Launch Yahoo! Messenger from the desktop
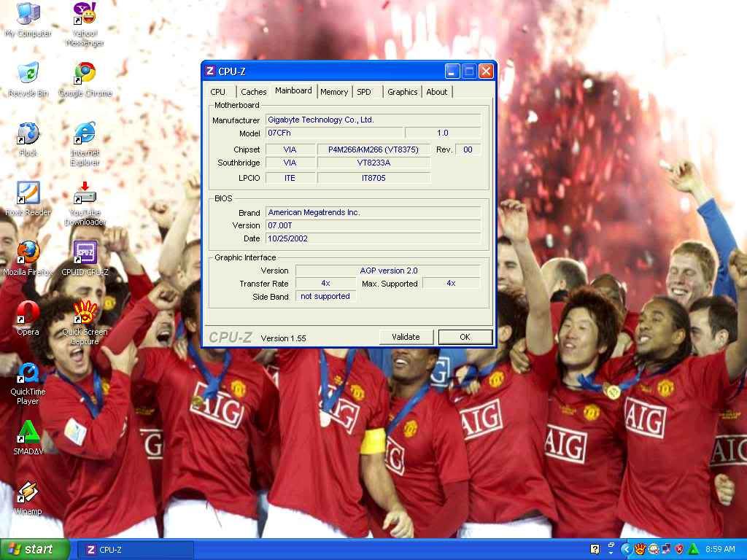The width and height of the screenshot is (747, 560). pyautogui.click(x=85, y=24)
